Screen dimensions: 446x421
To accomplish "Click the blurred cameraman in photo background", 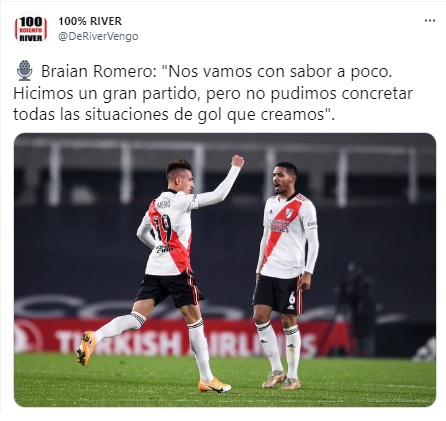I will 358,305.
